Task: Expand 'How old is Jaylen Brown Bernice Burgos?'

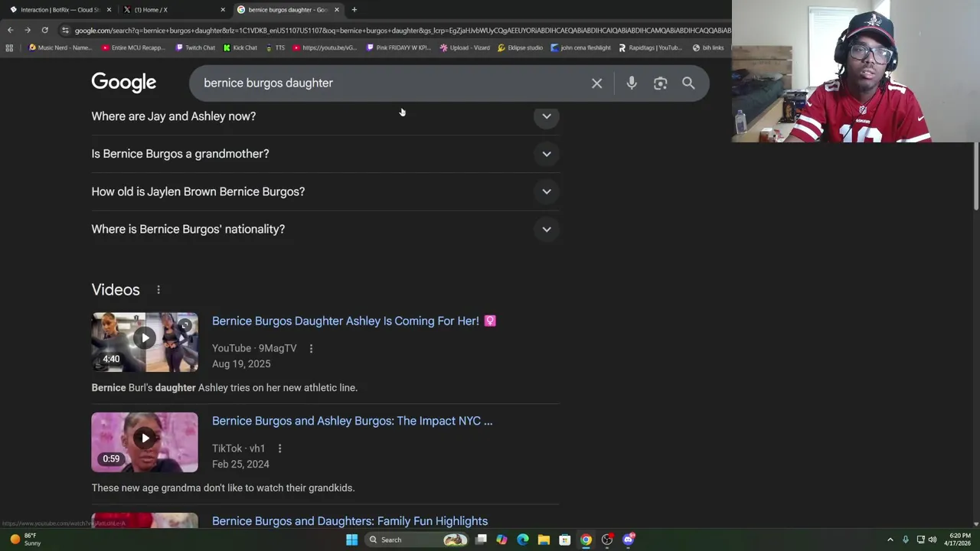Action: click(x=325, y=191)
